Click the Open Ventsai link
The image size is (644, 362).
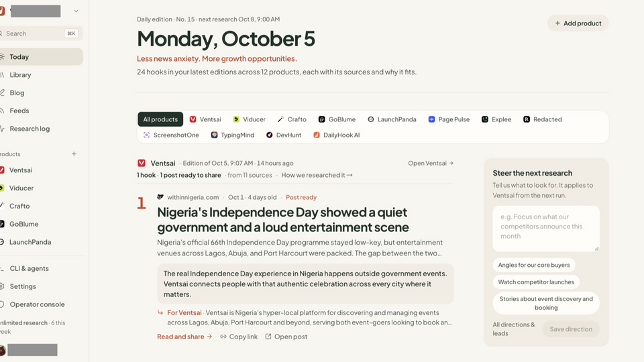tap(431, 164)
